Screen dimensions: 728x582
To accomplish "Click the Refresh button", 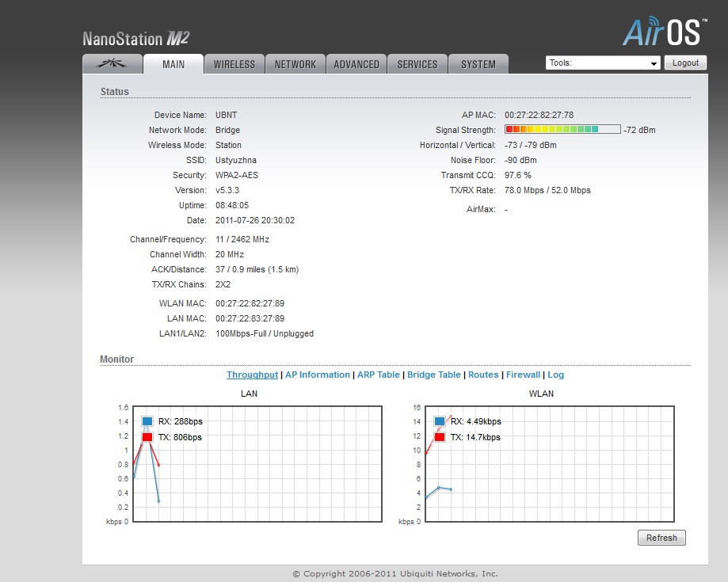I will click(661, 538).
